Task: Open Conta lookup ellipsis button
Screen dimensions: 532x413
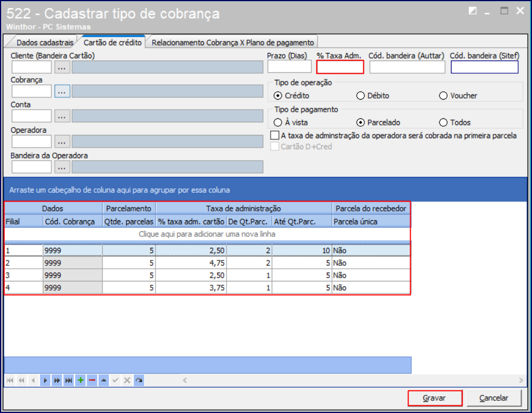Action: pyautogui.click(x=62, y=116)
